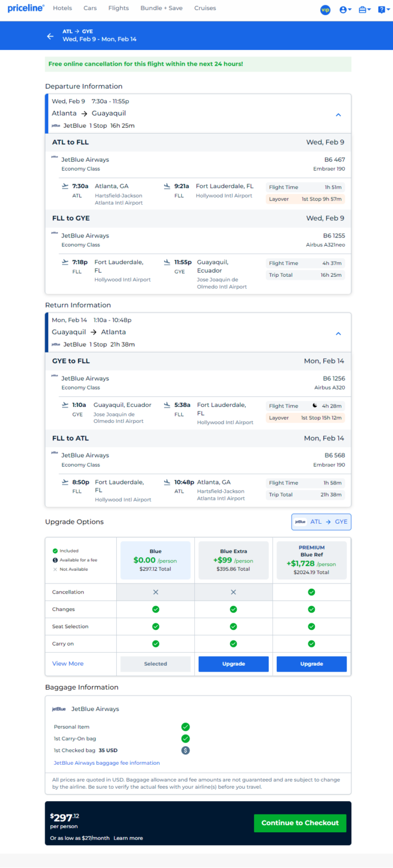Click the flight number B6 568
The width and height of the screenshot is (393, 868).
pos(334,455)
